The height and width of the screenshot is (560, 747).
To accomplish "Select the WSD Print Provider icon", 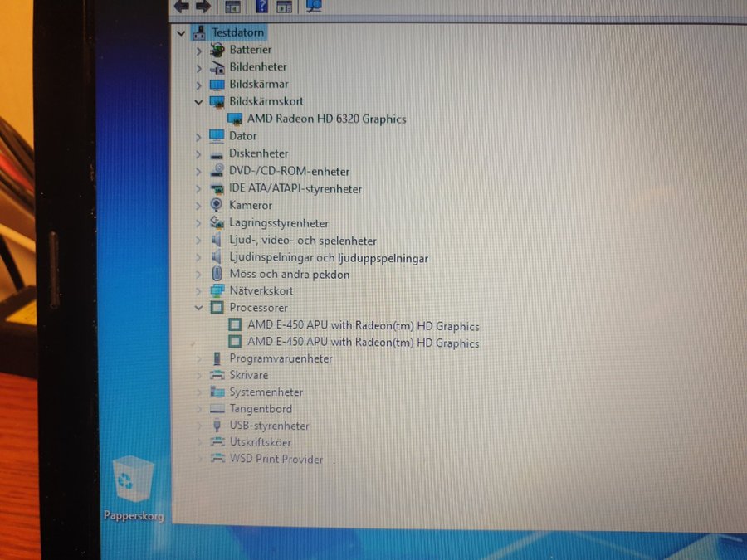I will pyautogui.click(x=217, y=459).
